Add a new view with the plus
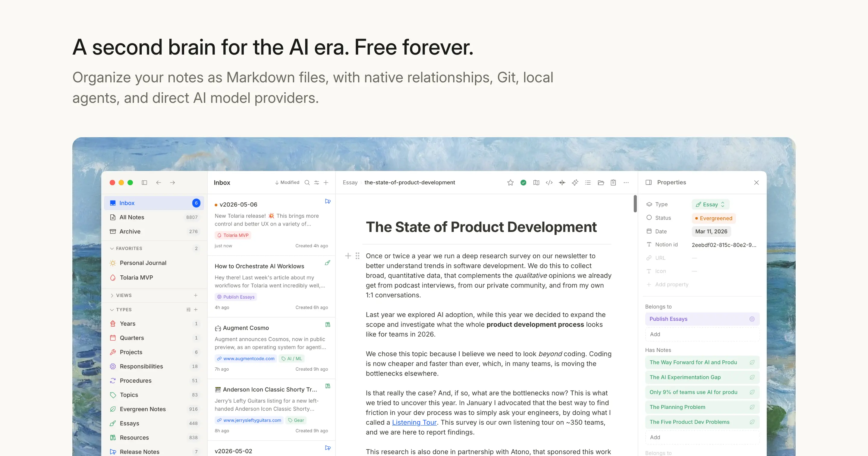Screen dimensions: 868x456 196,296
